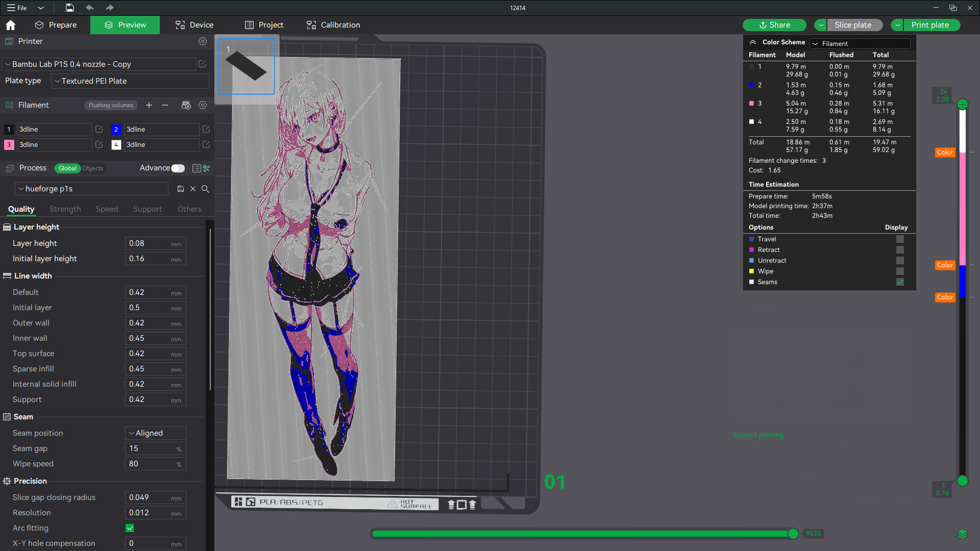Click the Print plate button
Screen dimensions: 980x551
[x=932, y=25]
